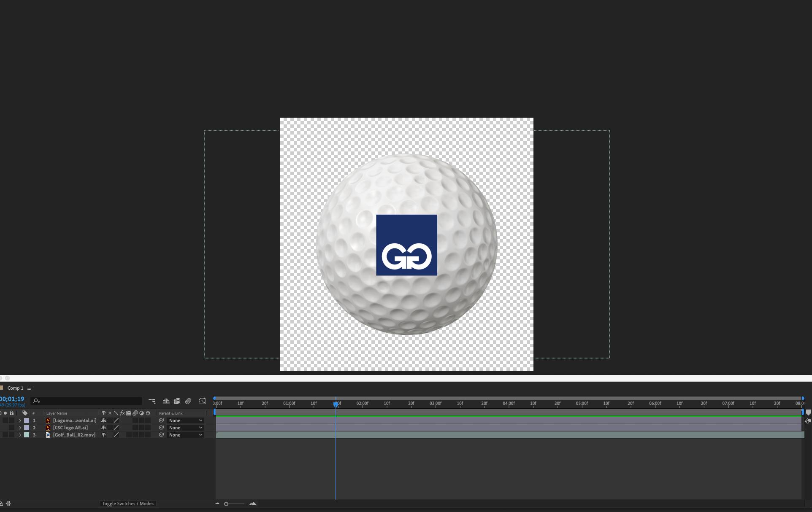Toggle Shy switch on CSC logo AE.ai
The image size is (812, 512).
[103, 428]
